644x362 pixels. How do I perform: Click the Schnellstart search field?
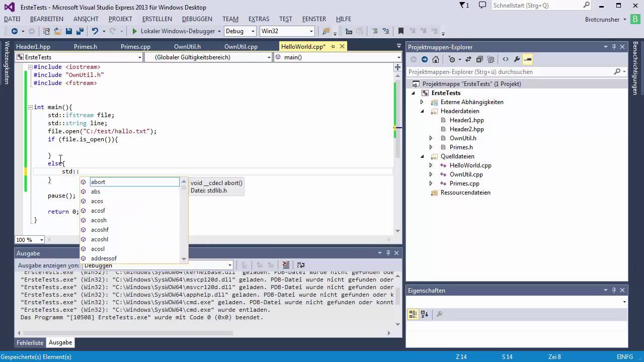pos(537,5)
